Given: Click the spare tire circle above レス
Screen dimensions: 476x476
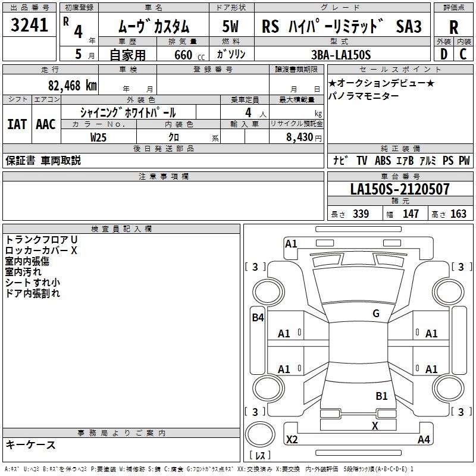Looking at the screenshot, I should click(260, 434).
